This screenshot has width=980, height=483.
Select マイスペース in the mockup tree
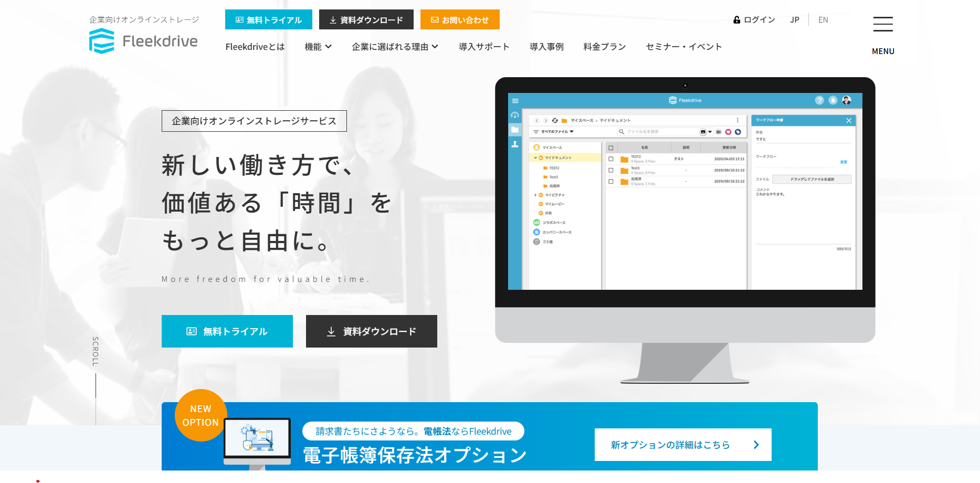tap(552, 148)
